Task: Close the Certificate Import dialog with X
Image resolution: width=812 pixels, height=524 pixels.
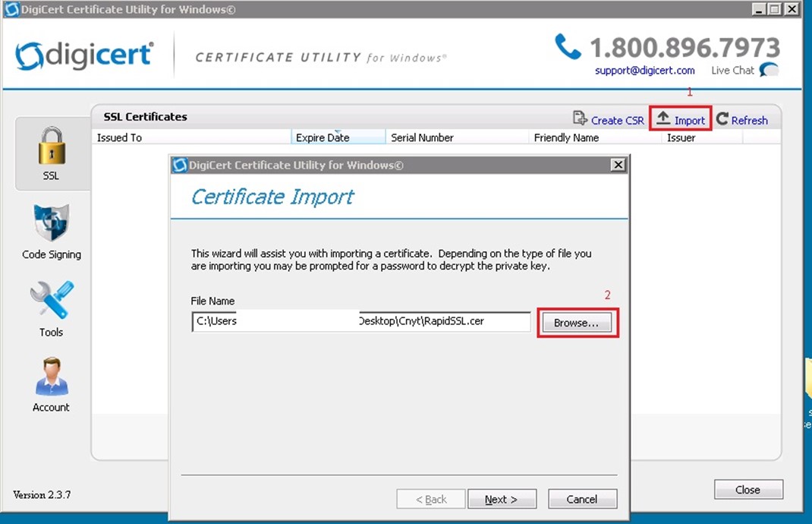Action: [618, 165]
